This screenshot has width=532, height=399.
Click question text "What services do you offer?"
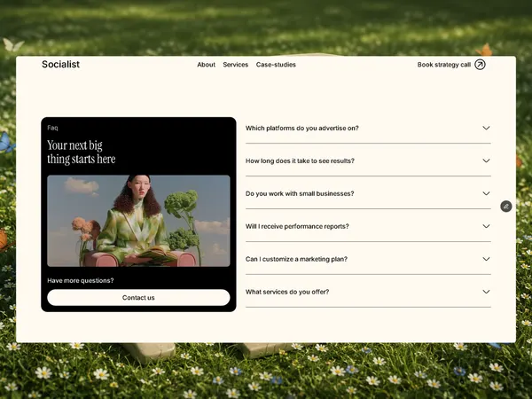(x=287, y=292)
